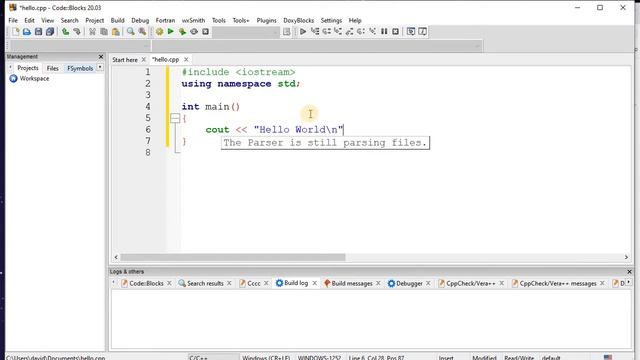Viewport: 640px width, 360px height.
Task: Paste from clipboard using toolbar icon
Action: [x=116, y=31]
